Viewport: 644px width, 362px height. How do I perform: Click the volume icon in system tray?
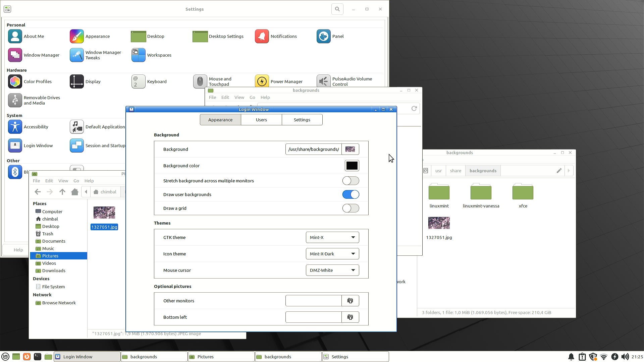pyautogui.click(x=625, y=357)
